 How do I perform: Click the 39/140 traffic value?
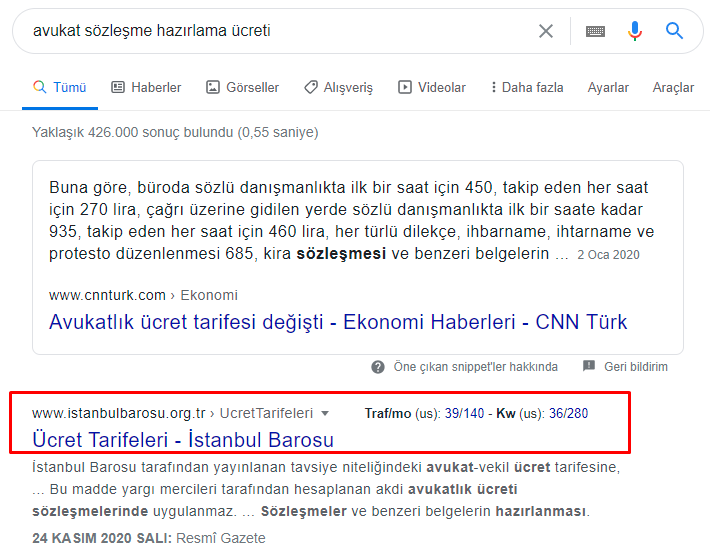point(464,413)
